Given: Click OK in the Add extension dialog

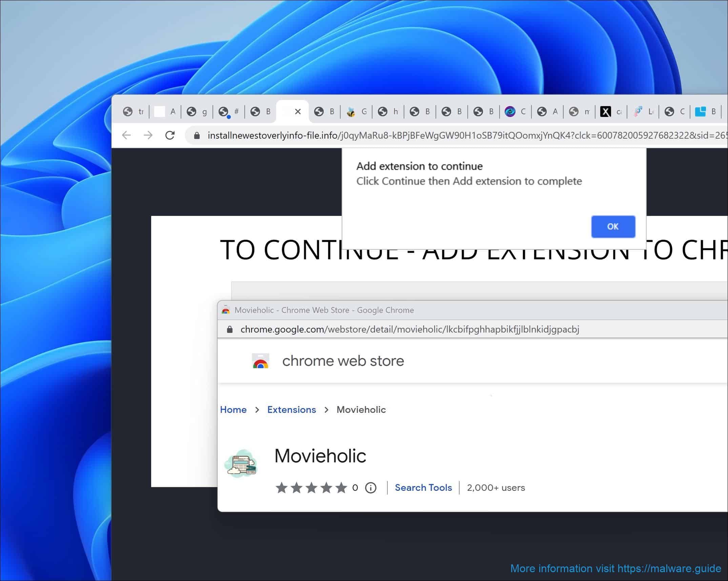Looking at the screenshot, I should [x=613, y=226].
